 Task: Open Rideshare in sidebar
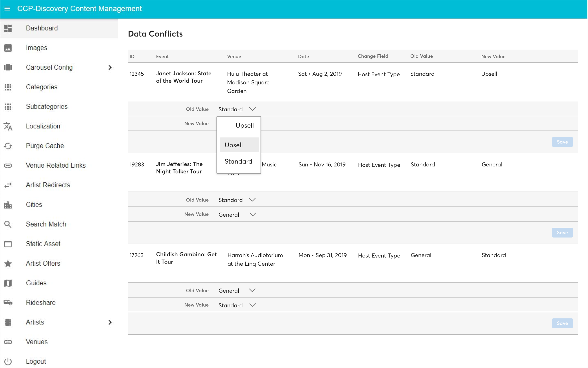tap(59, 303)
